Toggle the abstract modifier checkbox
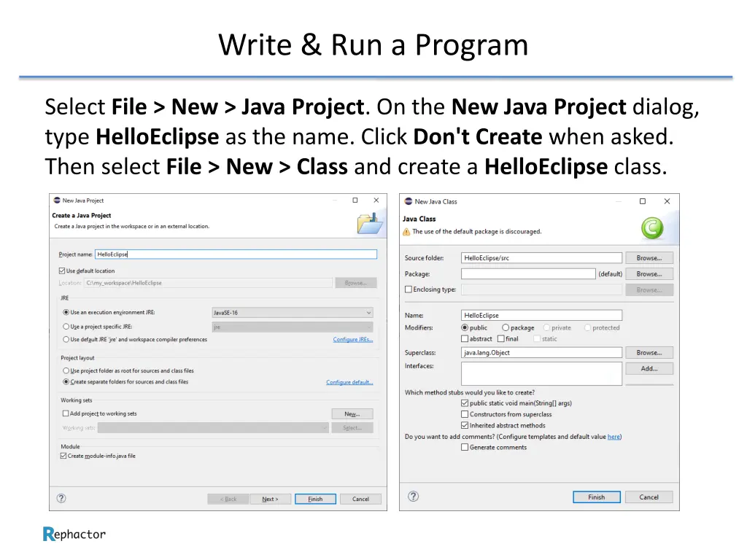Viewport: 747px width, 560px height. point(465,338)
